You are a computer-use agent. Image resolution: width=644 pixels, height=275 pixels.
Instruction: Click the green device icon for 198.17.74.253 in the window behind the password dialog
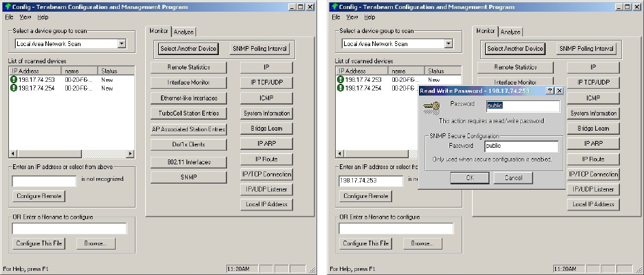pos(341,80)
